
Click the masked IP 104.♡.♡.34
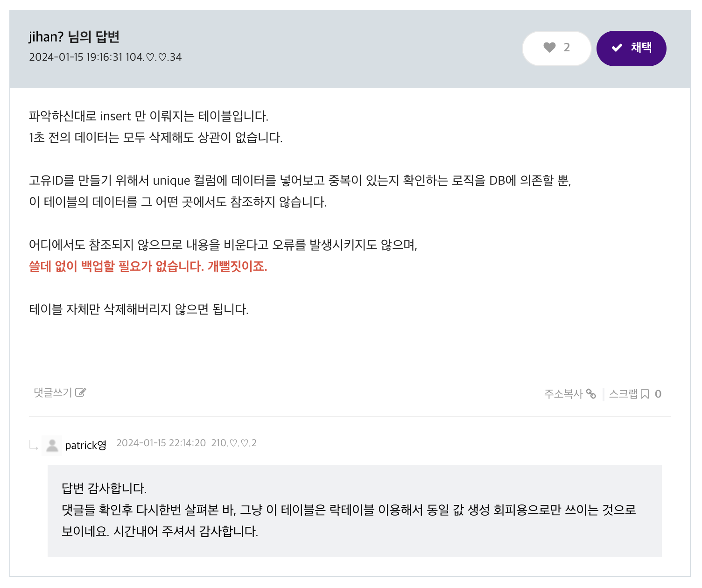coord(154,57)
